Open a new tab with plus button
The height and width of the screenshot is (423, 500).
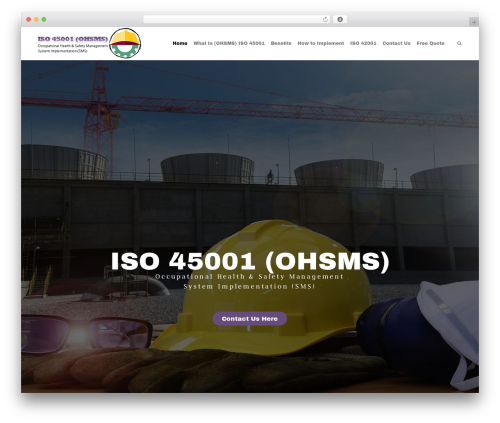tap(474, 22)
